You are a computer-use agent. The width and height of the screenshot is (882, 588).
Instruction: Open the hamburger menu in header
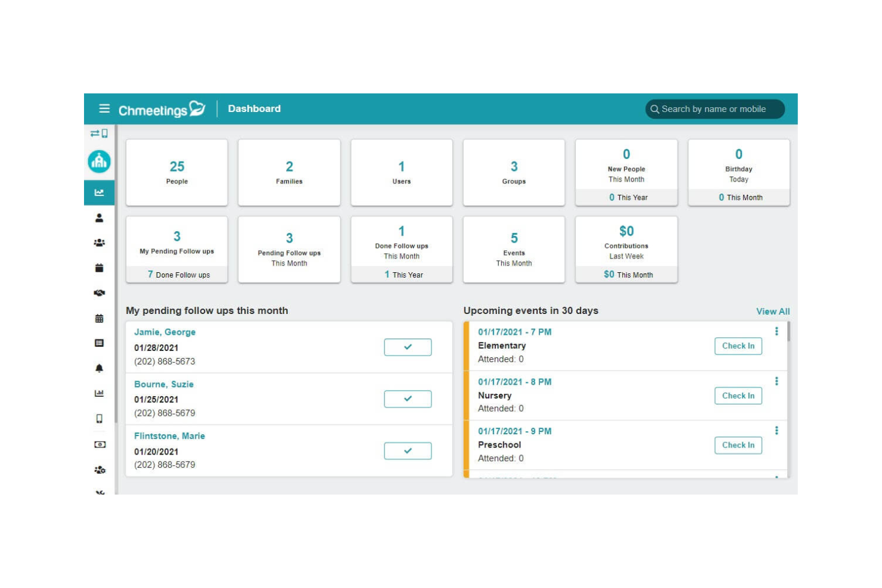(104, 108)
